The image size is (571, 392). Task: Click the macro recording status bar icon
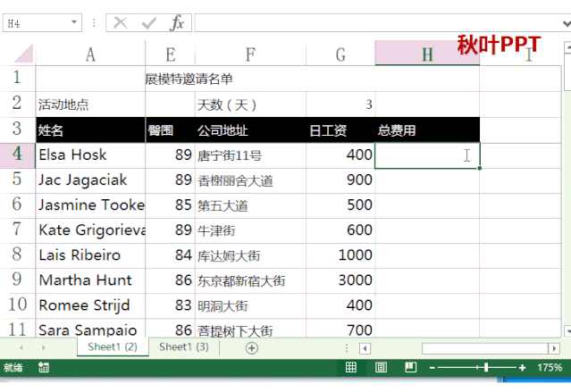click(x=44, y=367)
